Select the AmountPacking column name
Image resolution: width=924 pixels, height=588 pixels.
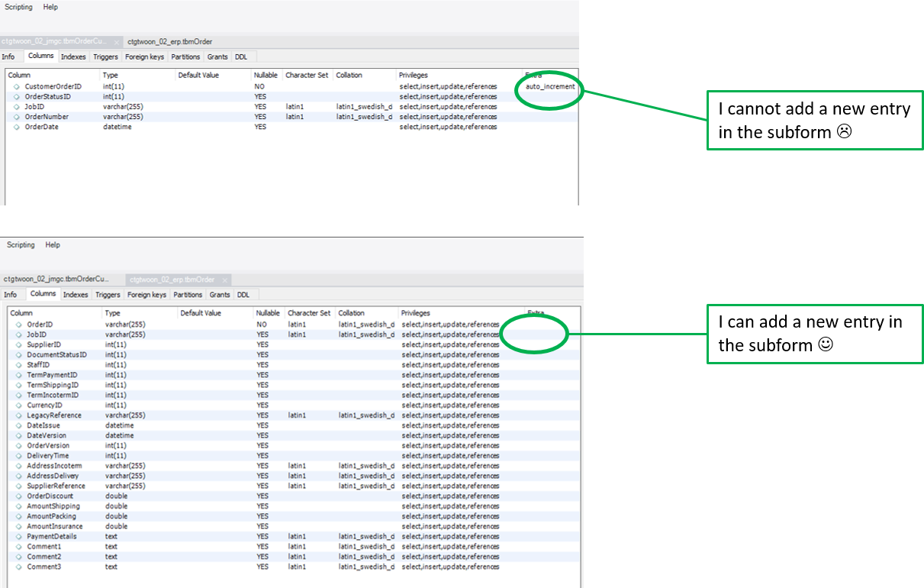pos(51,516)
